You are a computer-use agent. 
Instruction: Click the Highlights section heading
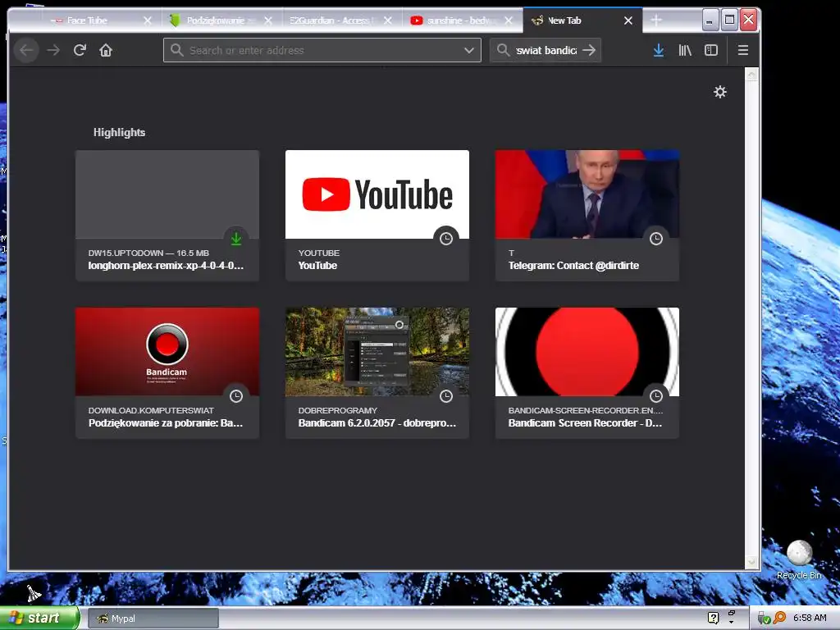[x=120, y=132]
